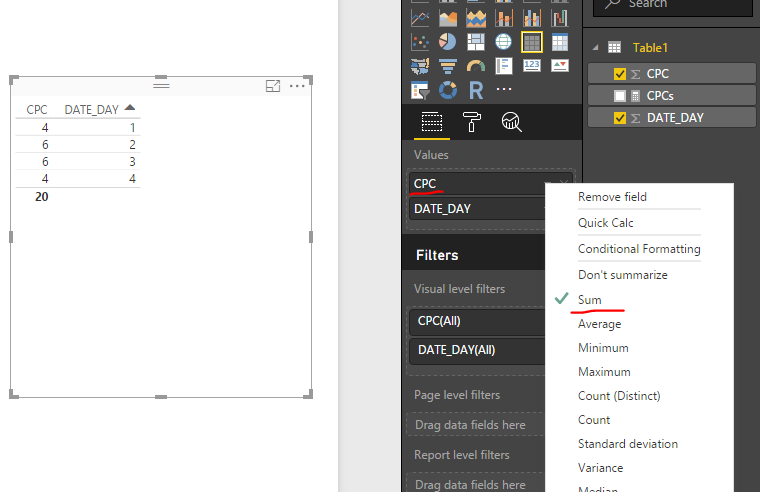Toggle sort arrow on DATE_DAY column
This screenshot has height=492, width=760.
(x=130, y=108)
